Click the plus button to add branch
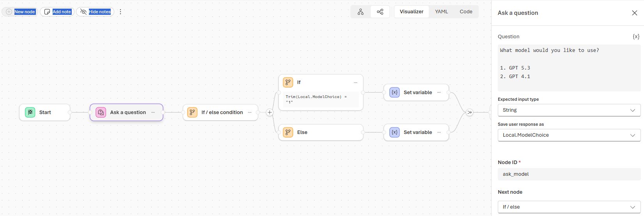Image resolution: width=644 pixels, height=216 pixels. point(269,112)
